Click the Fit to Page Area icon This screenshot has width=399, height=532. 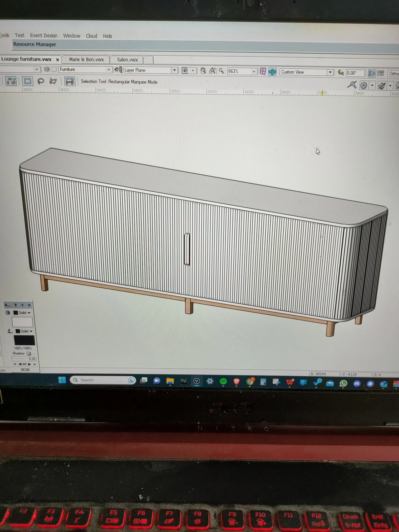[x=203, y=70]
